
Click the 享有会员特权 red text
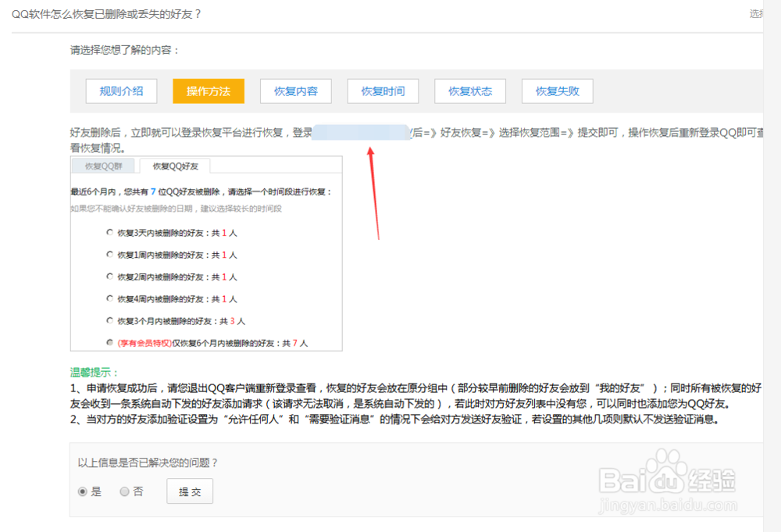coord(144,343)
